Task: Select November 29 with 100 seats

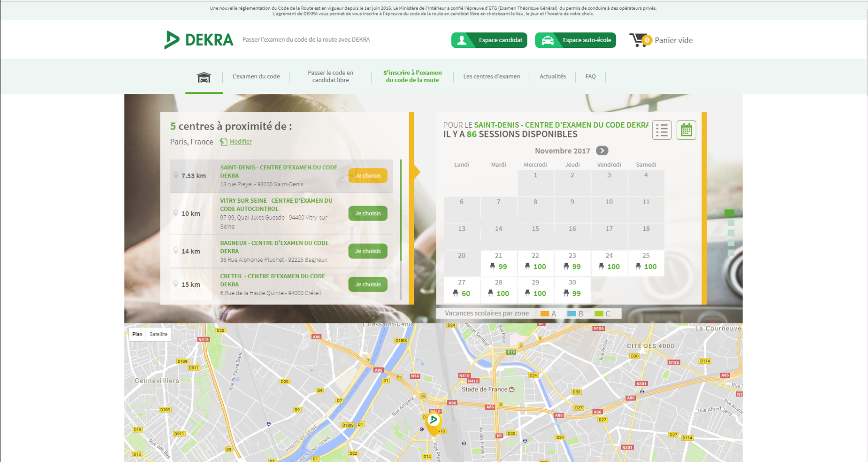Action: [535, 290]
